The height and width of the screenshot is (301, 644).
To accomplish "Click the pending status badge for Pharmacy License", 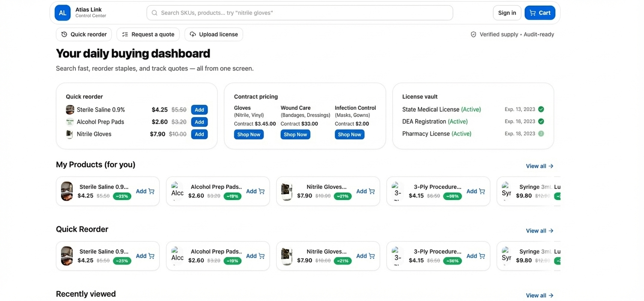I will (540, 133).
